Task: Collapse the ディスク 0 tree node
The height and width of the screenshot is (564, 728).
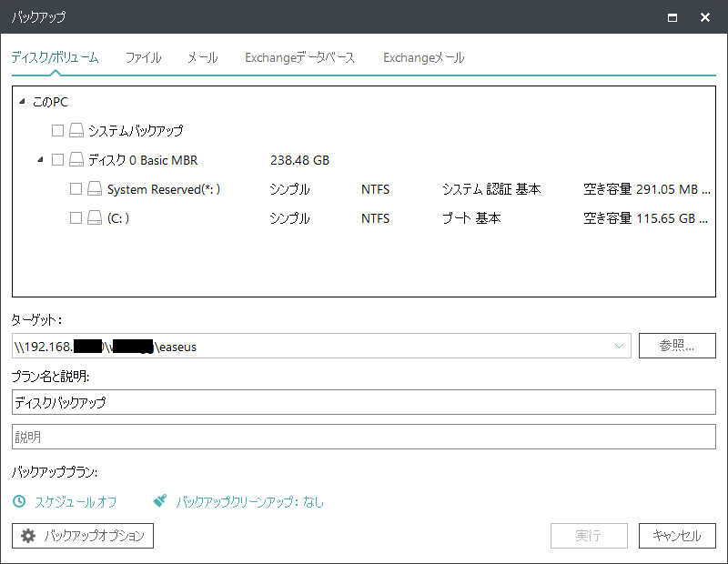Action: [x=40, y=160]
